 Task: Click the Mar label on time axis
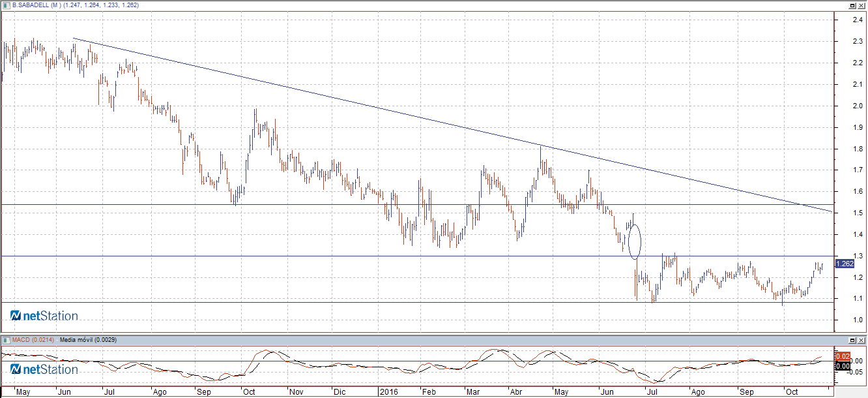click(x=472, y=393)
